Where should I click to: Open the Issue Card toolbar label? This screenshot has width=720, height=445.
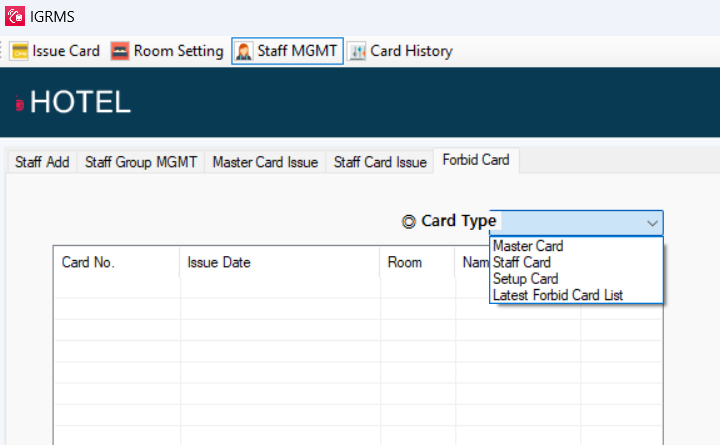click(66, 51)
